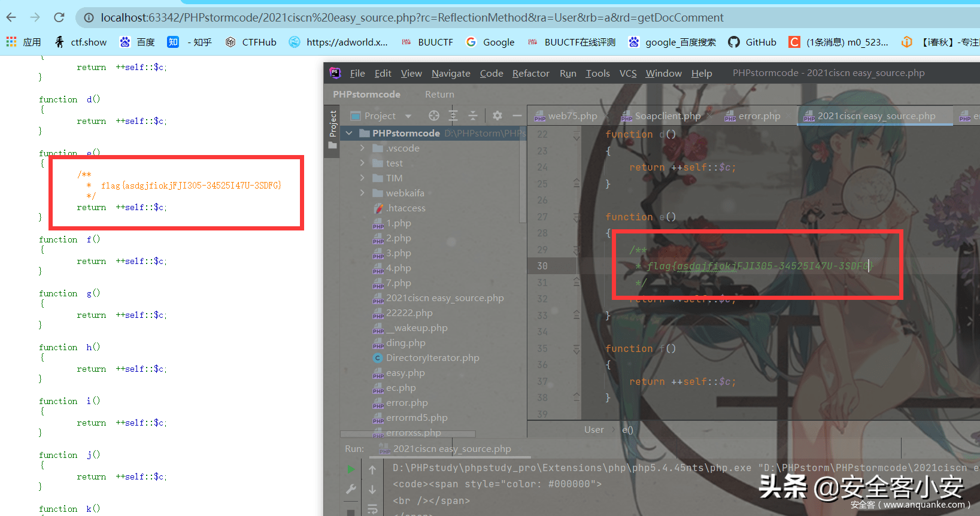Viewport: 980px width, 516px height.
Task: Open the Help menu in PhpStorm
Action: point(702,73)
